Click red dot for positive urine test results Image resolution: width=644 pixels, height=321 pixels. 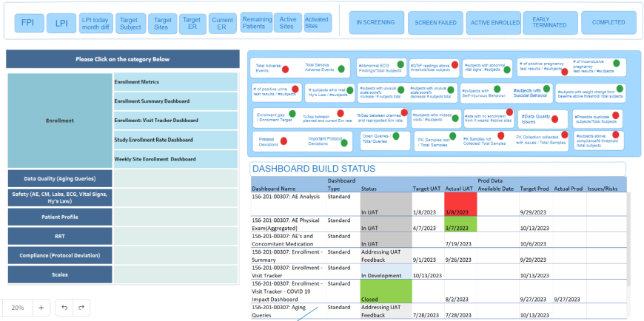click(295, 89)
